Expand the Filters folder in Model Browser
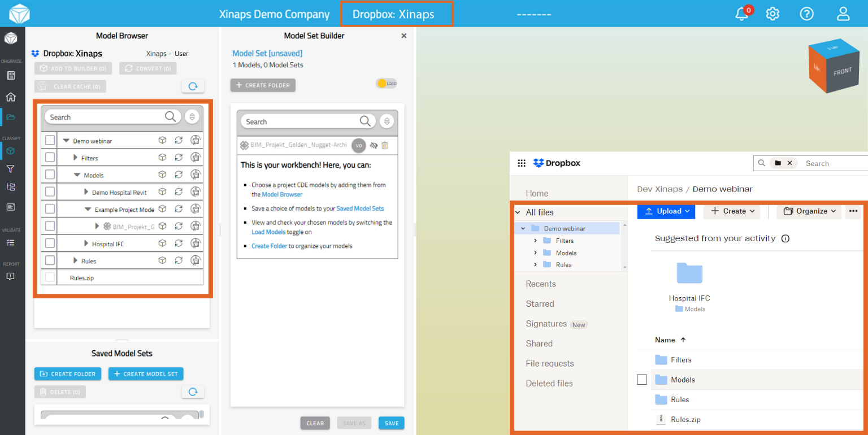 [76, 158]
